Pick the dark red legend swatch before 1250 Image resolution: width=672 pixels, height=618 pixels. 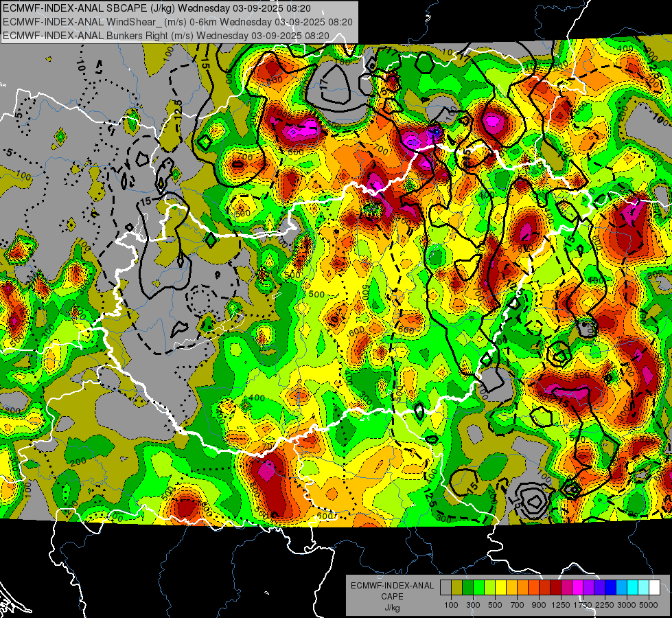(556, 587)
